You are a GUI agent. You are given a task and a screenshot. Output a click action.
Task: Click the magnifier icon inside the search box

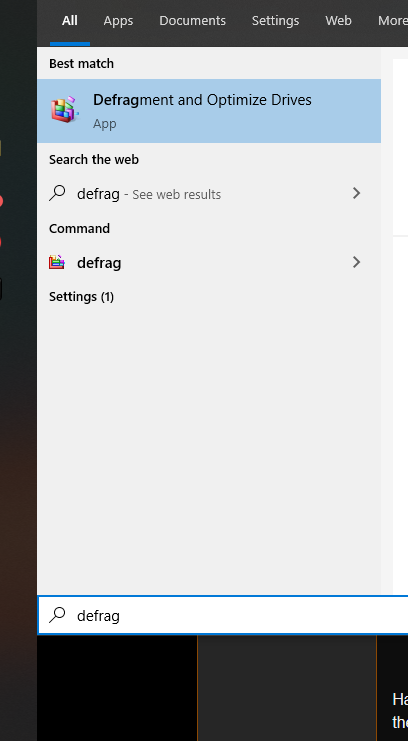pyautogui.click(x=57, y=615)
